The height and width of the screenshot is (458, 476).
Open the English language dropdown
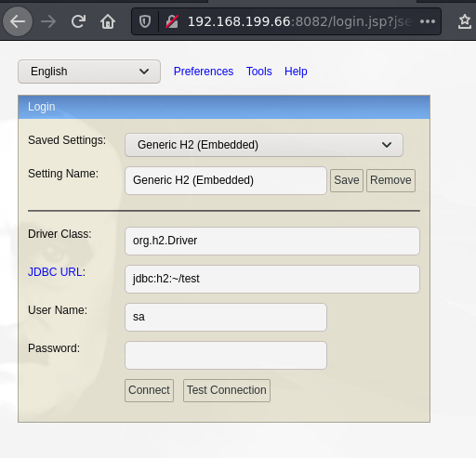pos(89,72)
